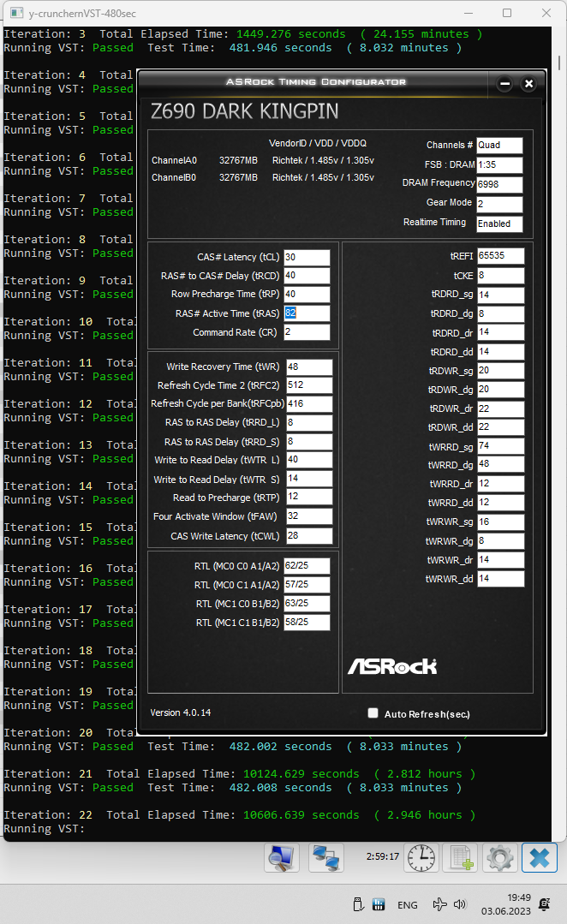Click the DRAM Frequency field showing 6998
567x924 pixels.
tap(499, 184)
